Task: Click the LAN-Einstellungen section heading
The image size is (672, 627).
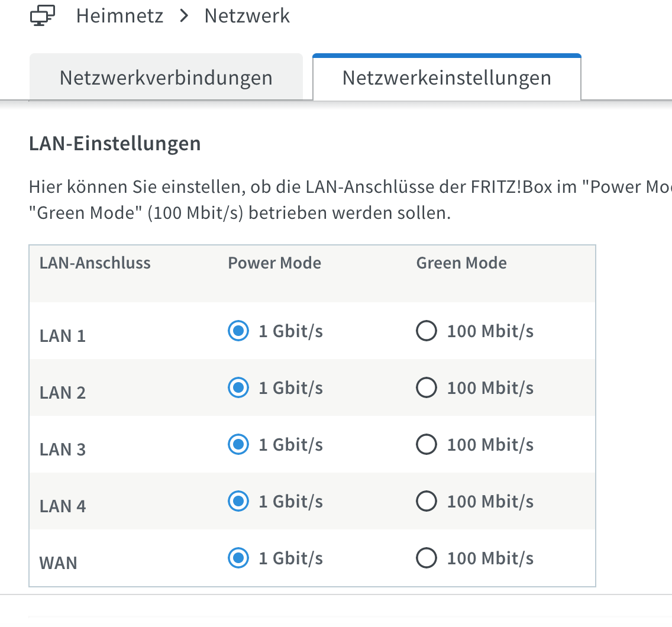Action: [115, 143]
